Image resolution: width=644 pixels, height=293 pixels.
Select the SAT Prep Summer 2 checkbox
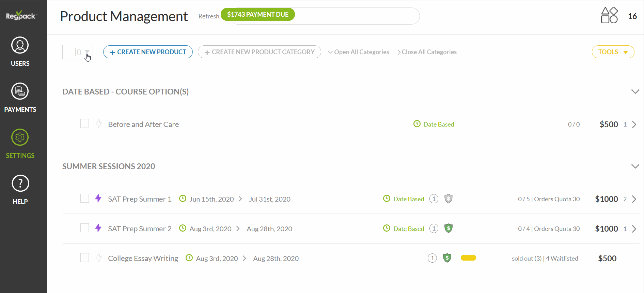84,228
